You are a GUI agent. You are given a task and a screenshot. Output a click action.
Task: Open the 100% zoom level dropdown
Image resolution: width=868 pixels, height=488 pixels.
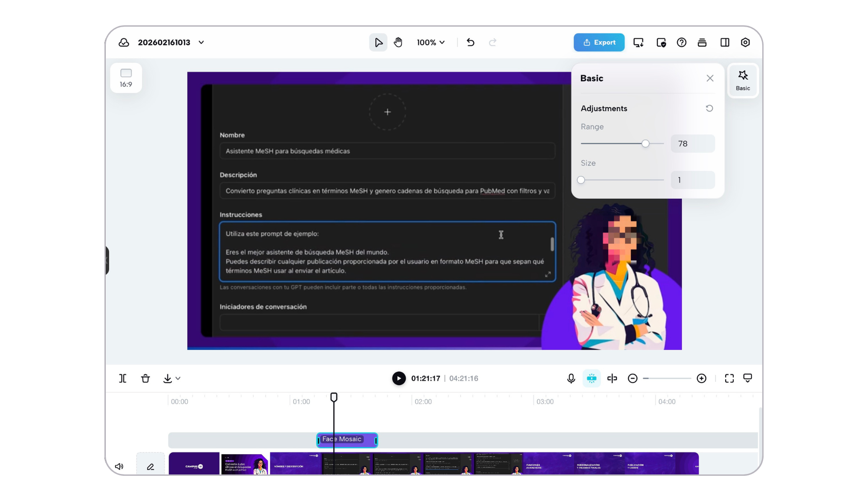click(x=431, y=42)
